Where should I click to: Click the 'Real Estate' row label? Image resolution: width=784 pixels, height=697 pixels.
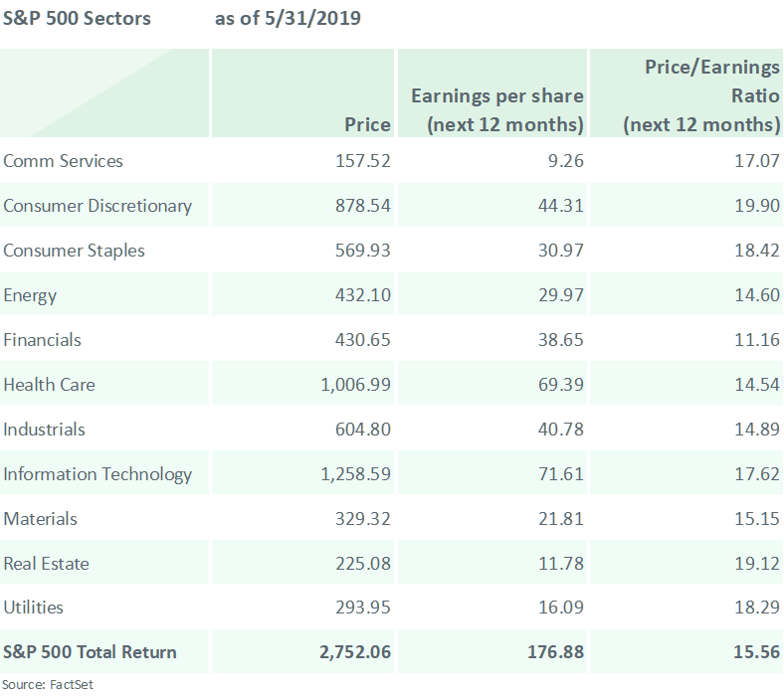pos(46,564)
